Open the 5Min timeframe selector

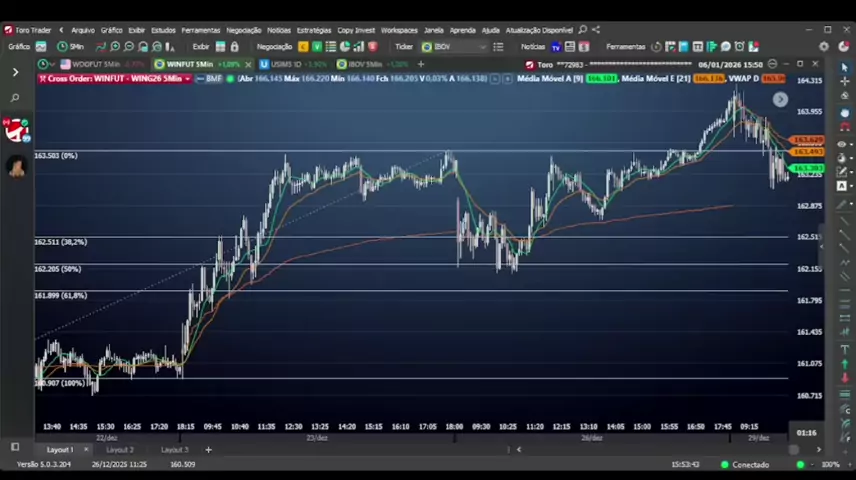tap(71, 47)
